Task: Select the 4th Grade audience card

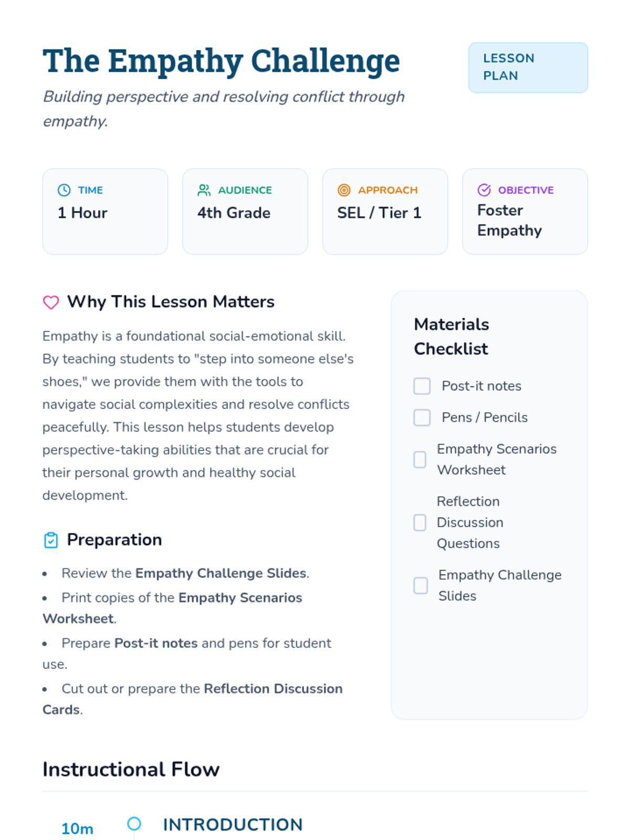Action: click(245, 212)
